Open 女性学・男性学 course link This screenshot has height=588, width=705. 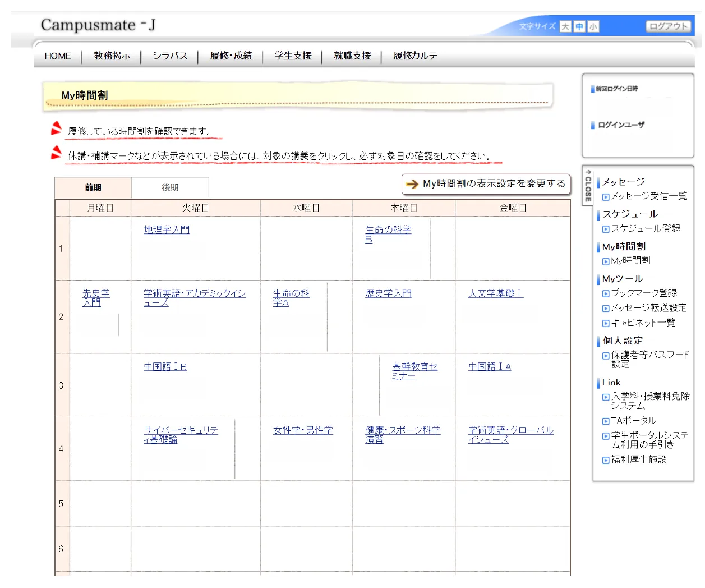303,430
